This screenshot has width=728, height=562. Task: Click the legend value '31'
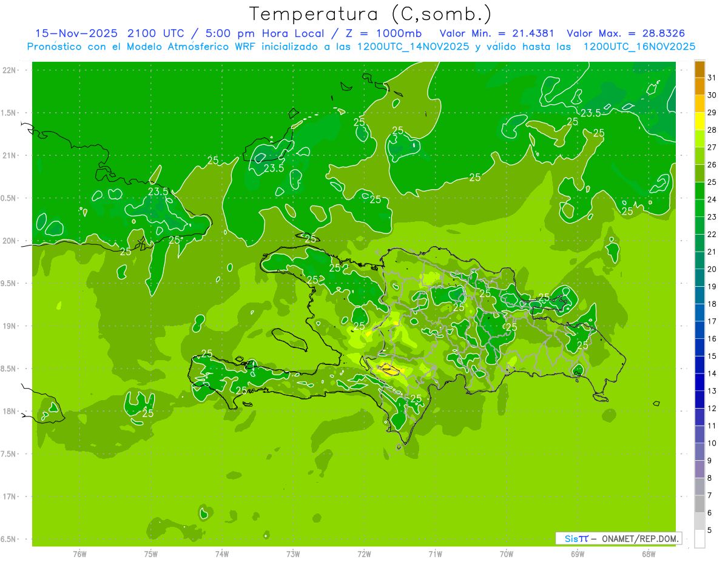712,78
